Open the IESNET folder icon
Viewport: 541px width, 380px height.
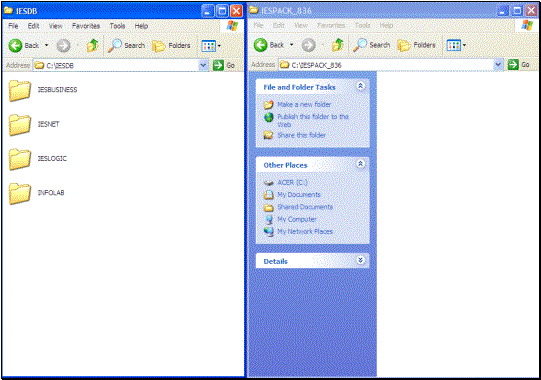[20, 125]
